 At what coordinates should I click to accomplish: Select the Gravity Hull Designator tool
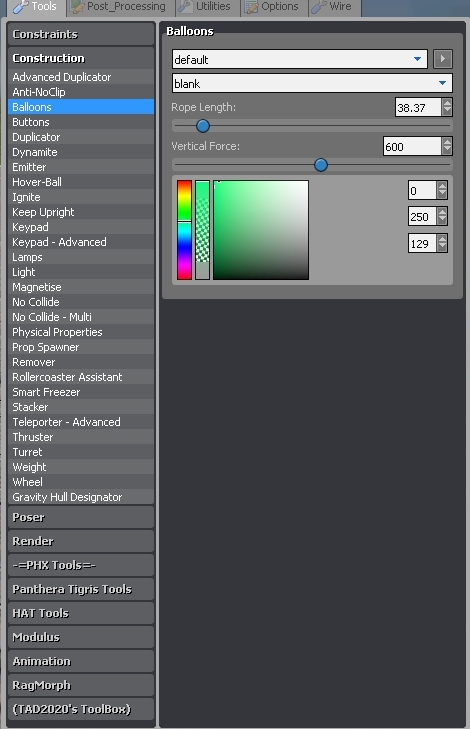click(81, 497)
